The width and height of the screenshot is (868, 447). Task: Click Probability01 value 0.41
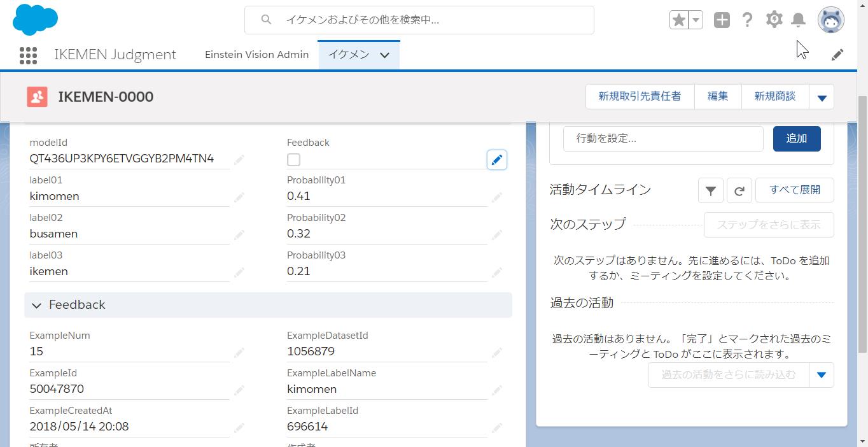pyautogui.click(x=298, y=196)
